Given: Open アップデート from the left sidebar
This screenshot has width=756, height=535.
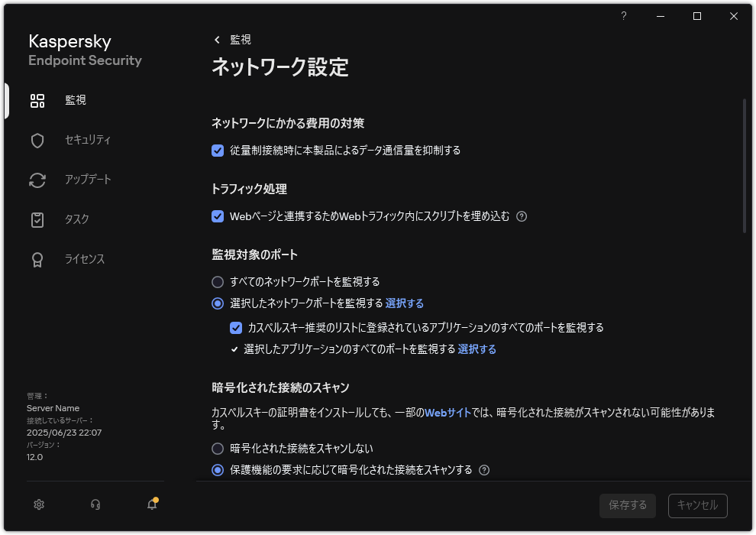Looking at the screenshot, I should click(37, 180).
